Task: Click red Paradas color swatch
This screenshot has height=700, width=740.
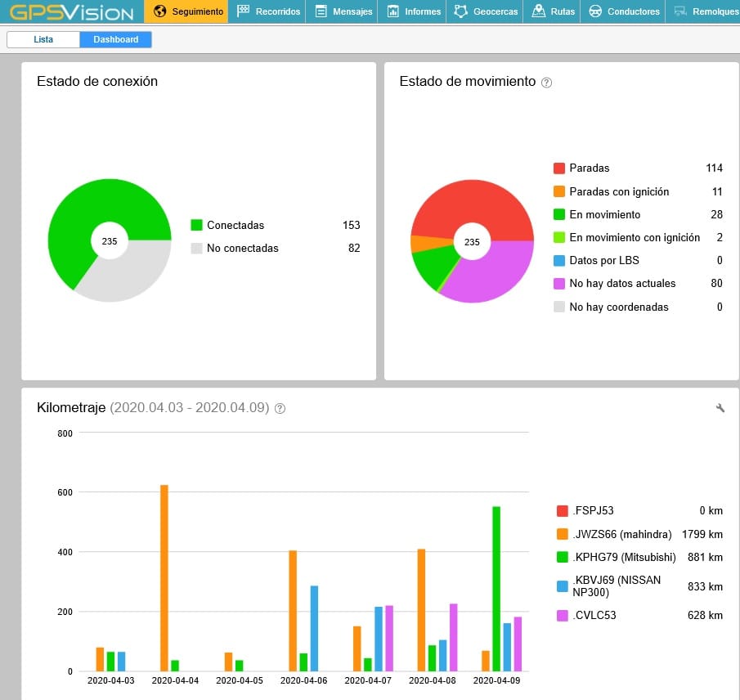Action: point(559,168)
